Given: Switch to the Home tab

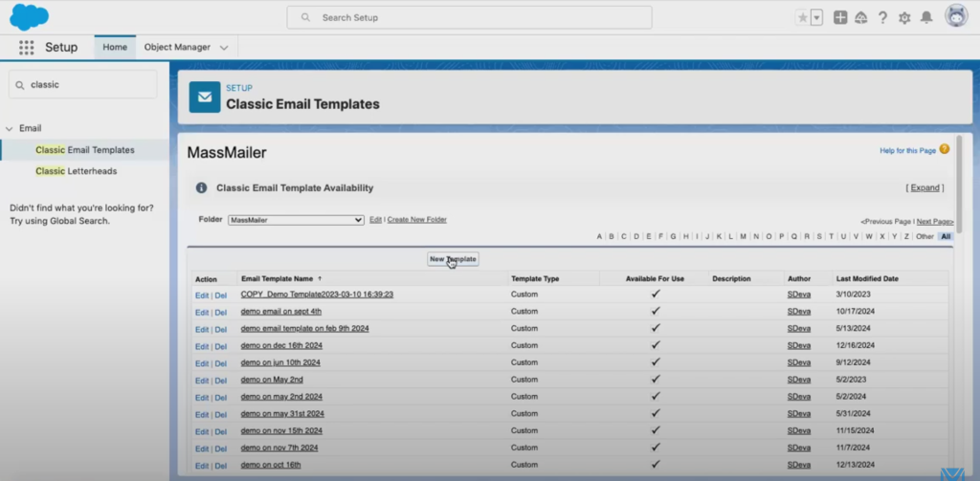Looking at the screenshot, I should 115,48.
